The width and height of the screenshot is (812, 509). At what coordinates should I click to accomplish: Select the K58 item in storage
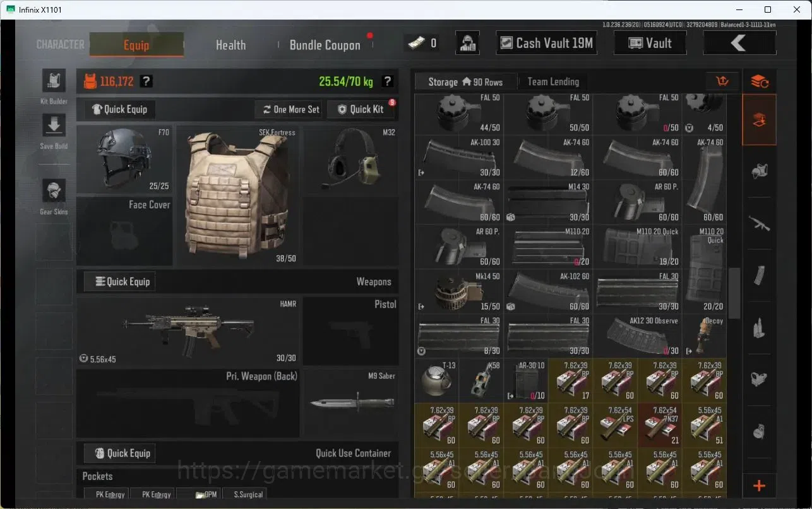[482, 380]
